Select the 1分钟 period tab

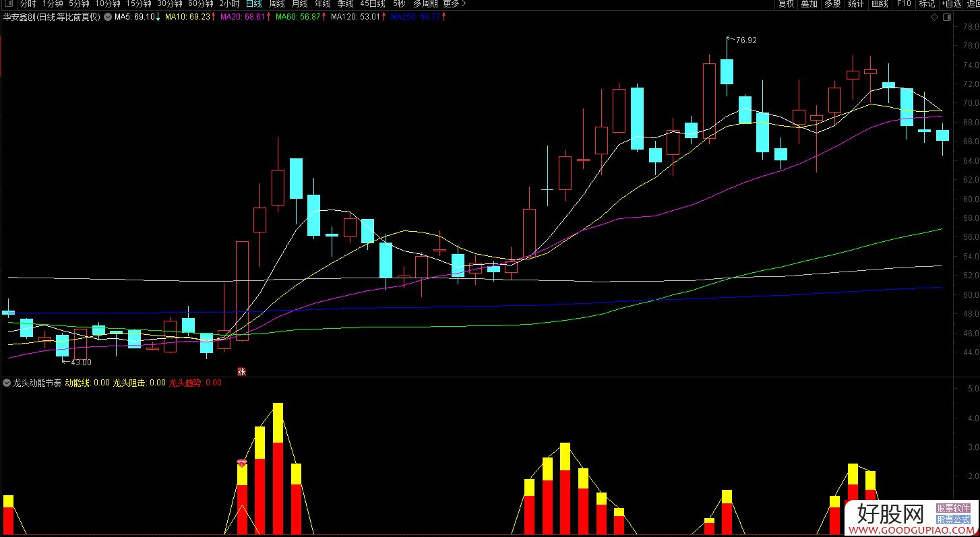point(53,4)
